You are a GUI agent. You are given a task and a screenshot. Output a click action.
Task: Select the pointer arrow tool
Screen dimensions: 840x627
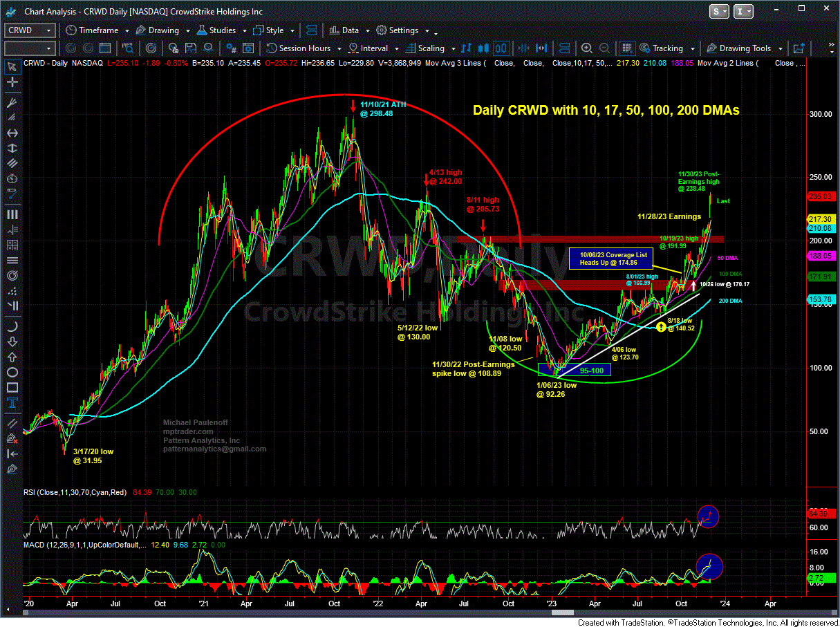tap(11, 67)
